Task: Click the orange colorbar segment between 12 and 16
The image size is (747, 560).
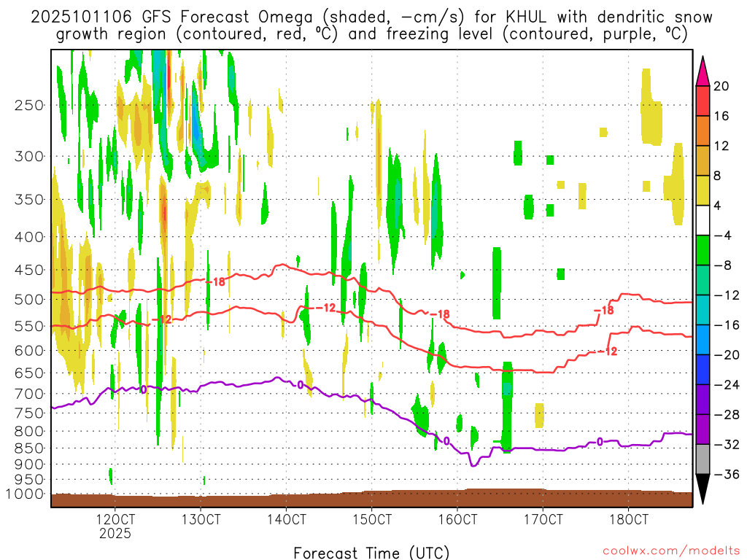Action: tap(703, 131)
